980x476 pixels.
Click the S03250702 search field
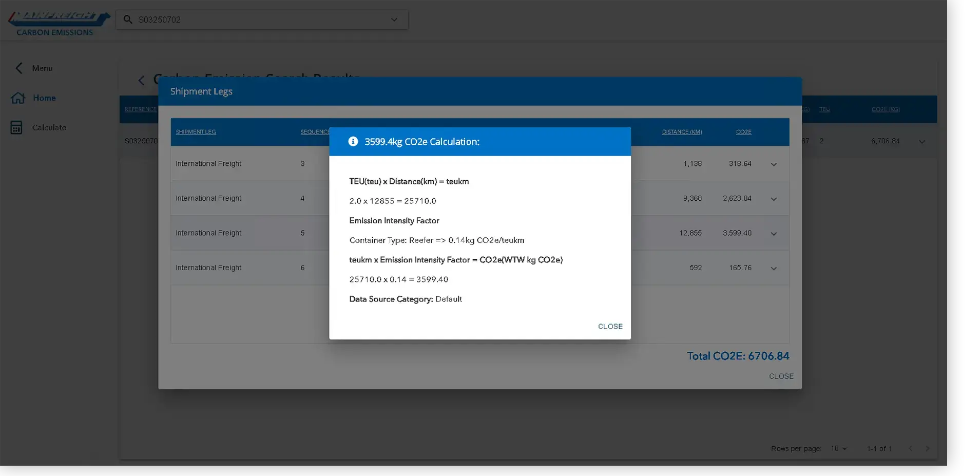pyautogui.click(x=262, y=20)
